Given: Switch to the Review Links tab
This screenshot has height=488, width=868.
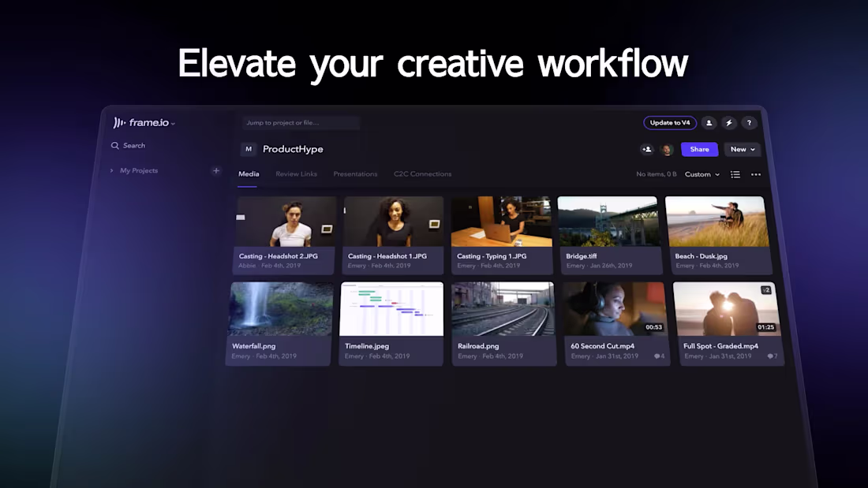Looking at the screenshot, I should tap(296, 174).
